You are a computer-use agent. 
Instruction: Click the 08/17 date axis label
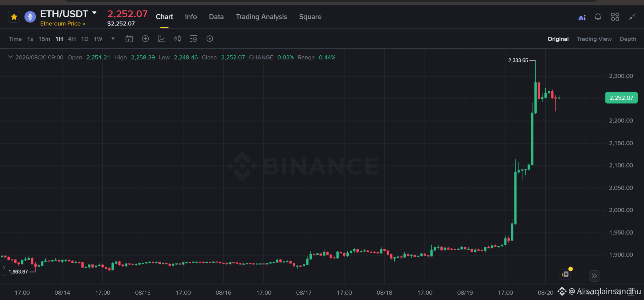[x=304, y=293]
